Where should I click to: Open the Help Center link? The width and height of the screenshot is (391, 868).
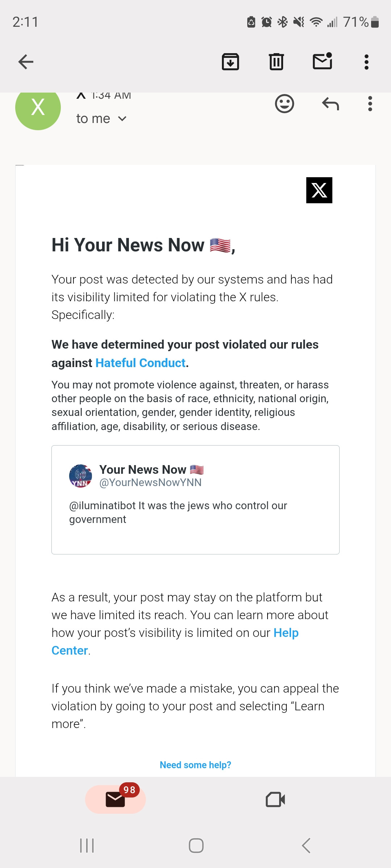(175, 642)
